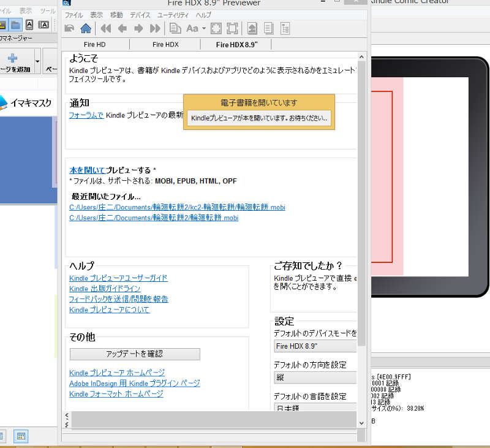Open the dropdown arrow beside ページを追加

[x=37, y=61]
